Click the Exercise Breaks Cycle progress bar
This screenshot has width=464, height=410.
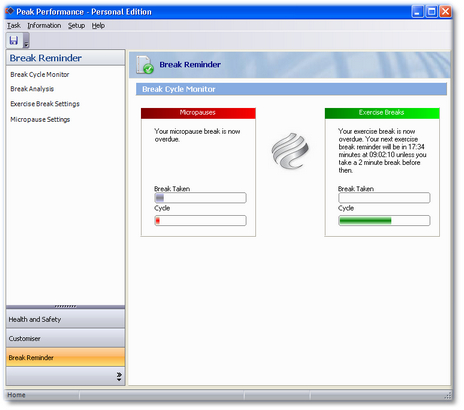[384, 220]
